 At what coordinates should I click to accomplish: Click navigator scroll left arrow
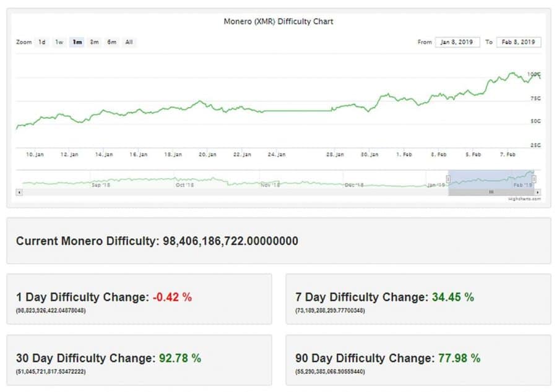point(19,192)
